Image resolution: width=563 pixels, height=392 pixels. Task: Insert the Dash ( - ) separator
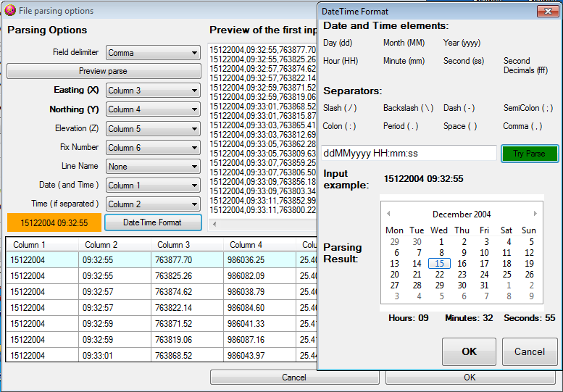[x=459, y=108]
